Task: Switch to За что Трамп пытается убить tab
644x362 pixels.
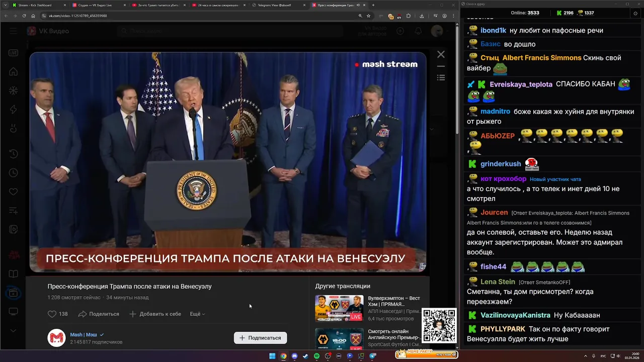Action: pyautogui.click(x=158, y=5)
